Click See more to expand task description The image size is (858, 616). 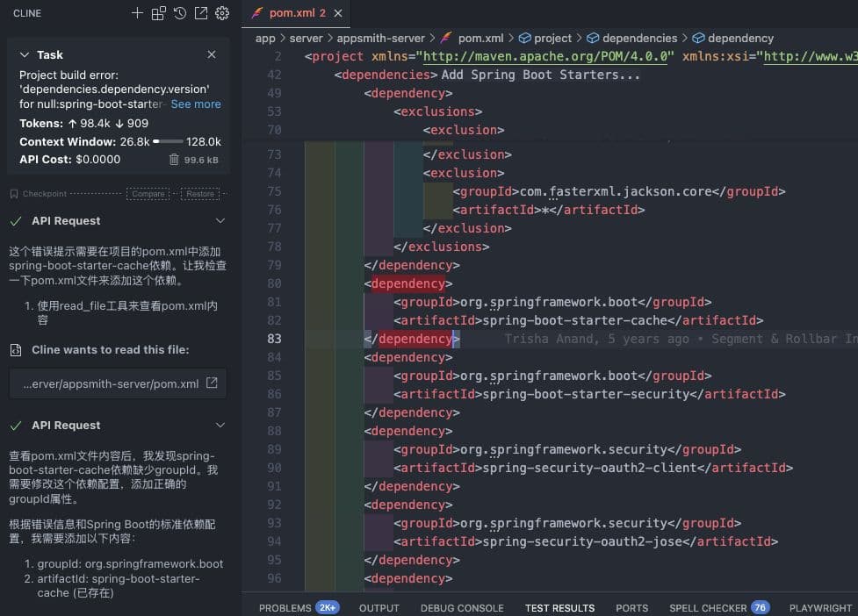195,104
